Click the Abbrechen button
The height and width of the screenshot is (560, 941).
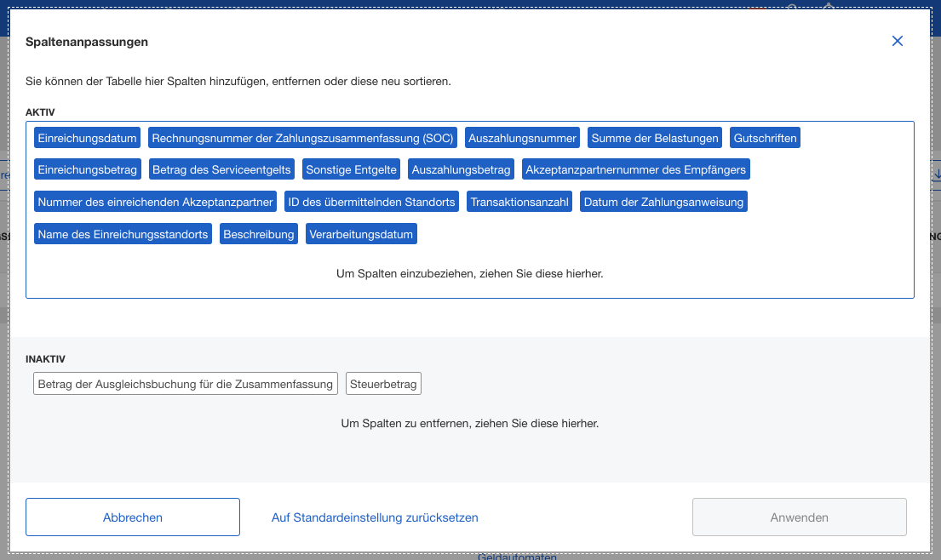pyautogui.click(x=132, y=517)
